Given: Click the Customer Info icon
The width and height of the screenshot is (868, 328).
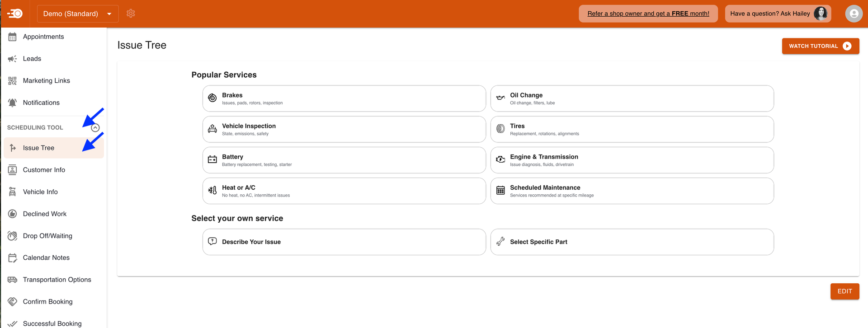Looking at the screenshot, I should coord(12,170).
